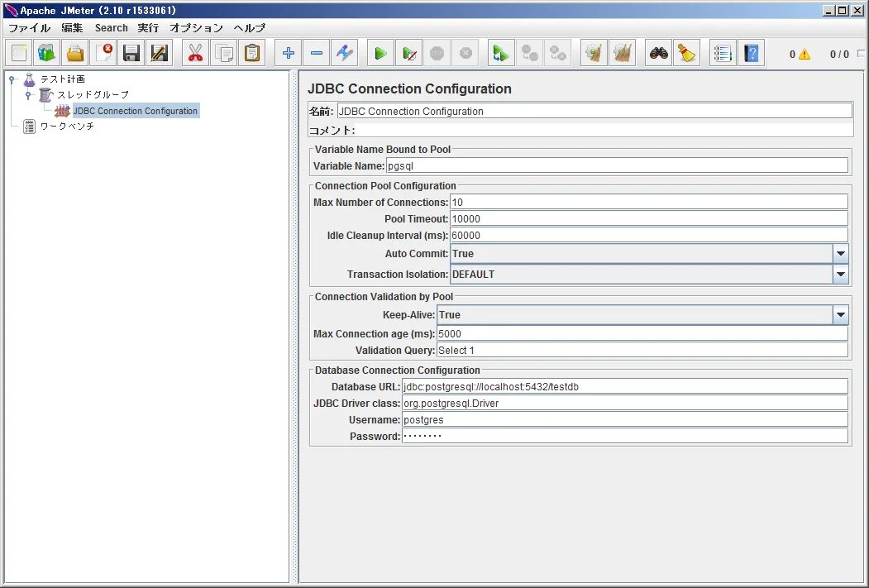Viewport: 869px width, 588px height.
Task: Click the Max Number of Connections field
Action: click(x=649, y=203)
